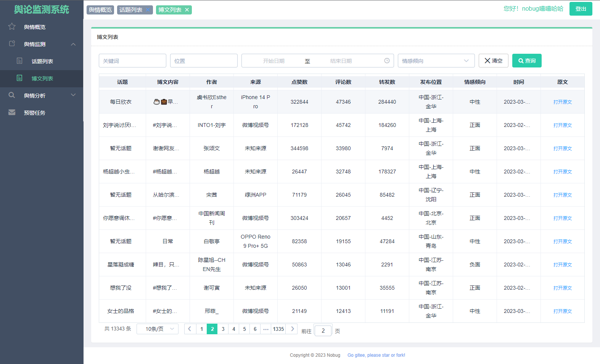The image size is (600, 364).
Task: Go to next page arrow
Action: tap(292, 329)
